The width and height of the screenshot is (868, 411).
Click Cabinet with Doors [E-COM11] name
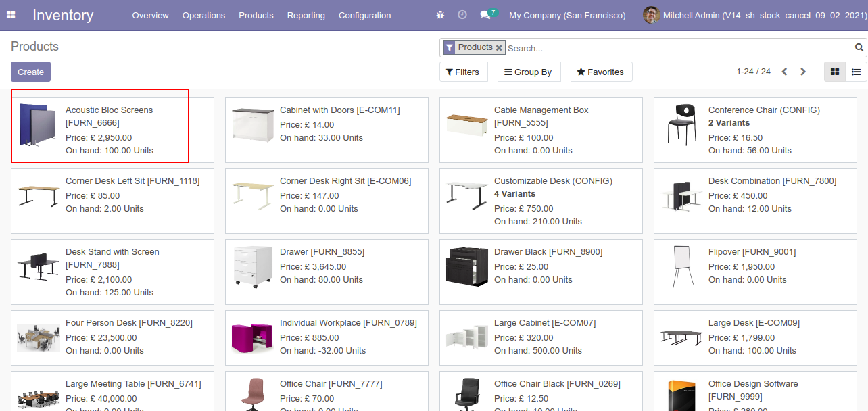340,110
